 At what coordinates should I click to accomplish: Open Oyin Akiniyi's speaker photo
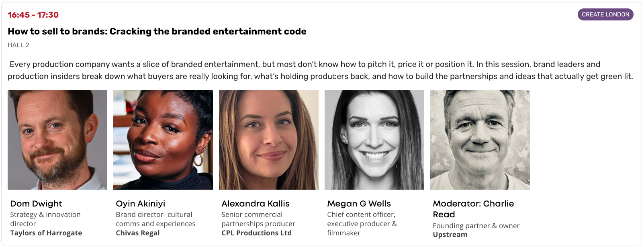(x=163, y=140)
